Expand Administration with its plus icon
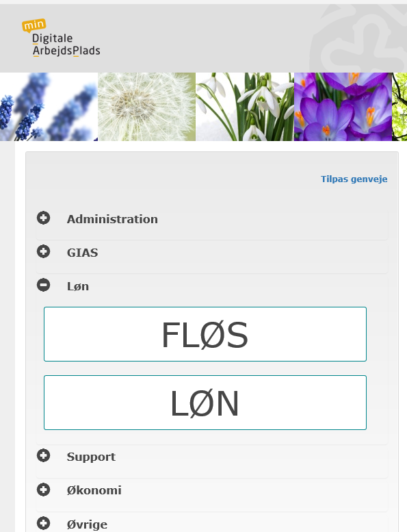The image size is (407, 532). [x=43, y=218]
